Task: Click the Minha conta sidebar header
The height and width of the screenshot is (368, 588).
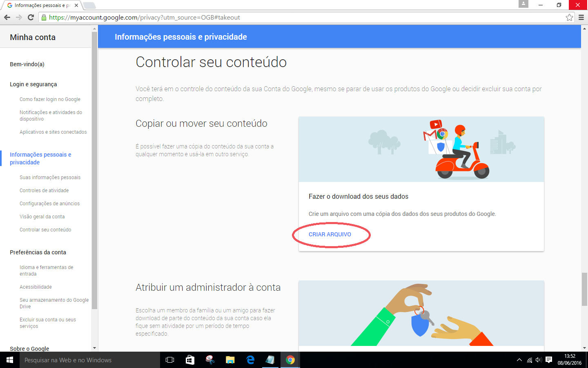Action: 33,37
